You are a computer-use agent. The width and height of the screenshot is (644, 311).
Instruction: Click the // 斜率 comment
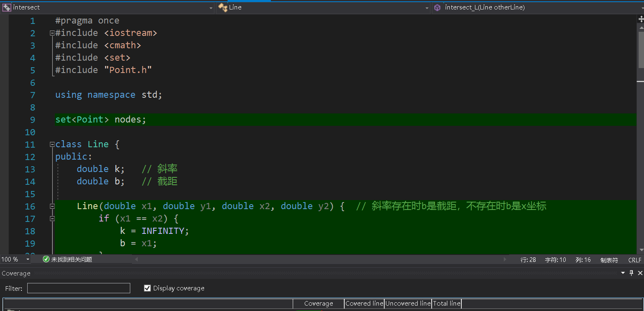click(x=160, y=169)
